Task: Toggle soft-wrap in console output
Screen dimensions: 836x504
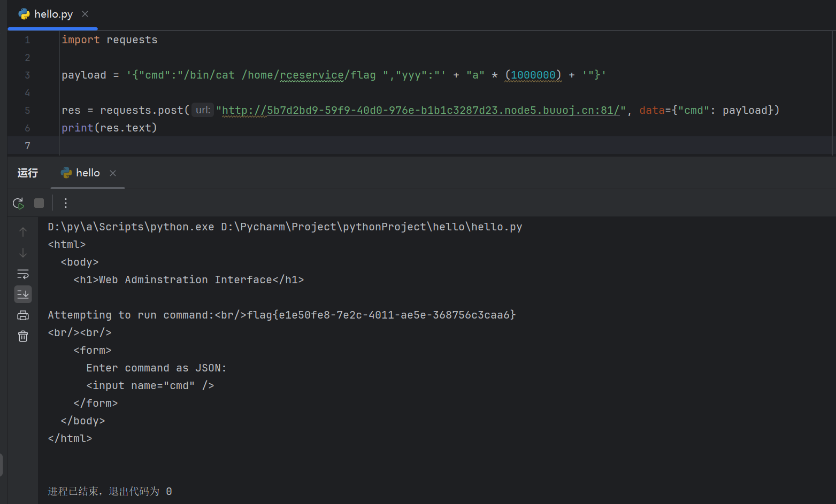Action: point(23,274)
